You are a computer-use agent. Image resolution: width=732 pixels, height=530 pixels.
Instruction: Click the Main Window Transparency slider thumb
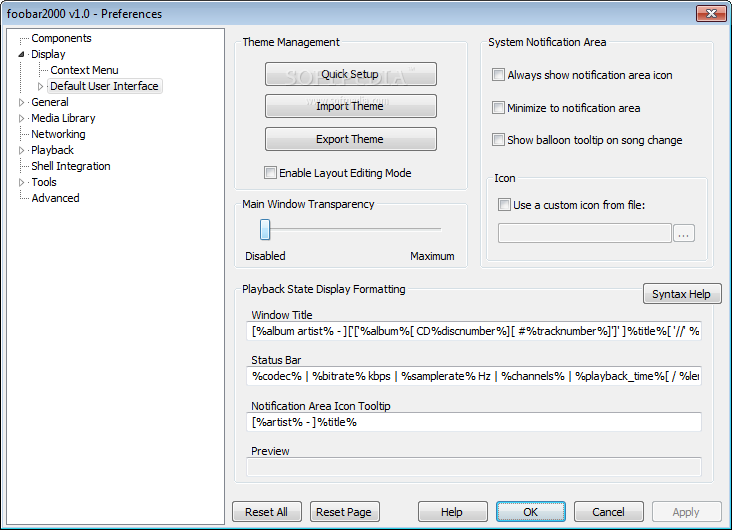(265, 230)
